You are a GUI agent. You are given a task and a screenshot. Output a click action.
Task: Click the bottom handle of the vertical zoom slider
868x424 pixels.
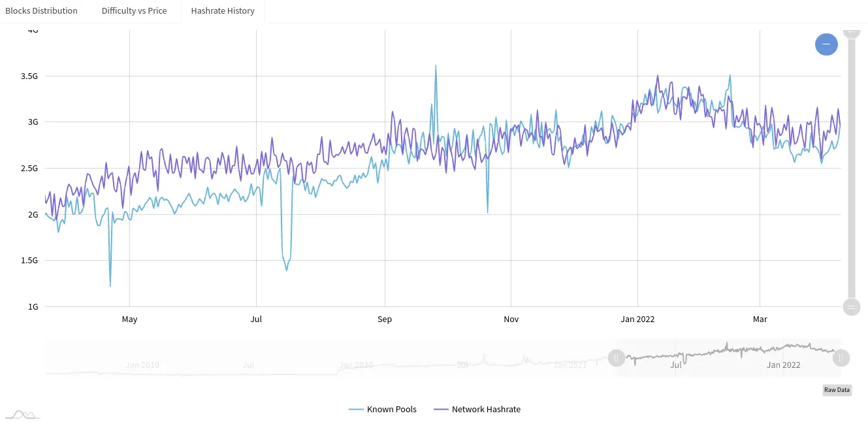click(851, 306)
